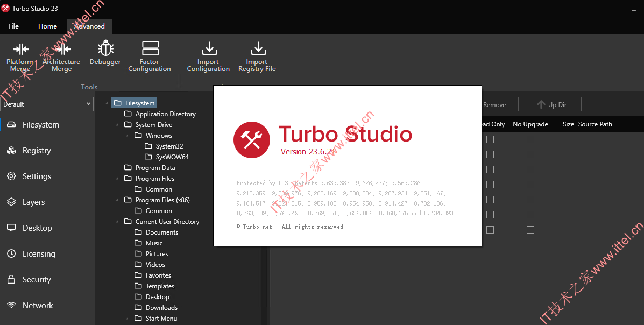Click the folder icon beside Program Data
Screen dimensions: 644x325
(128, 167)
